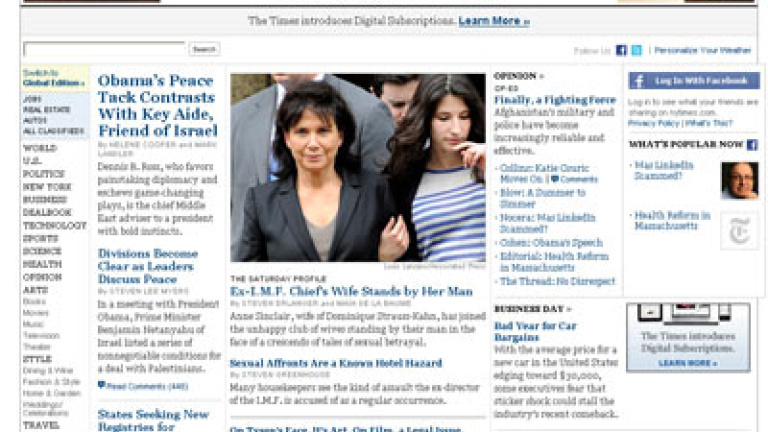The image size is (768, 432).
Task: Open the World section in sidebar
Action: (40, 148)
